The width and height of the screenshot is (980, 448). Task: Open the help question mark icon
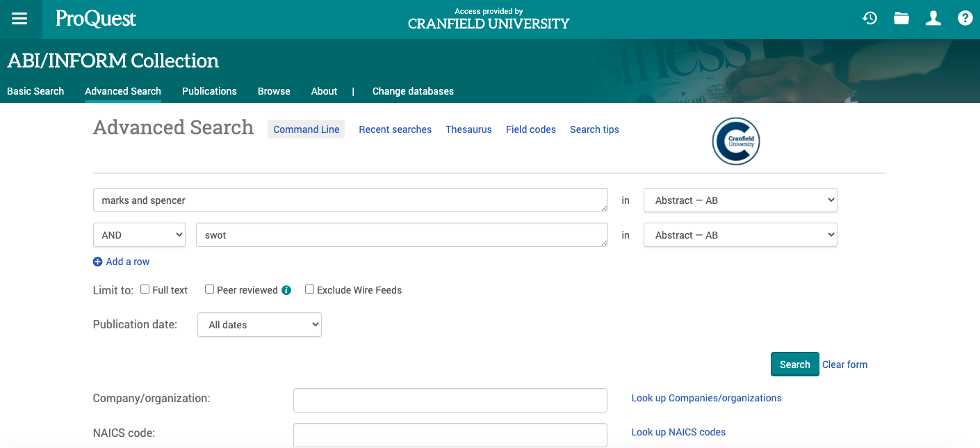[965, 19]
